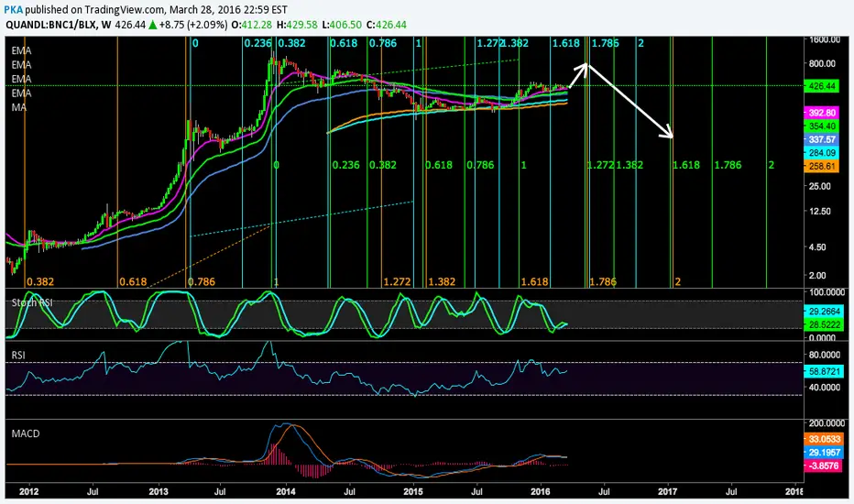Image resolution: width=854 pixels, height=504 pixels.
Task: Click the pink -3.8576 MACD histogram value
Action: pos(824,466)
